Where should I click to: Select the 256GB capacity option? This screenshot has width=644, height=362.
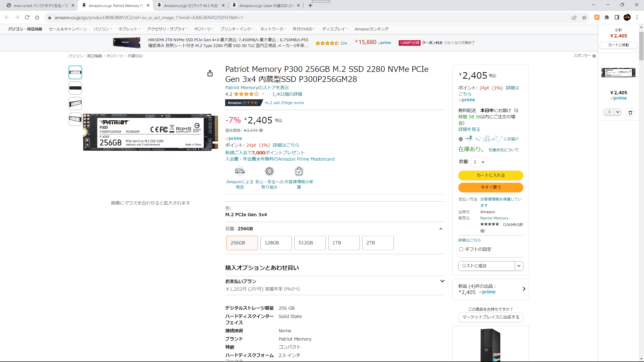click(x=242, y=243)
